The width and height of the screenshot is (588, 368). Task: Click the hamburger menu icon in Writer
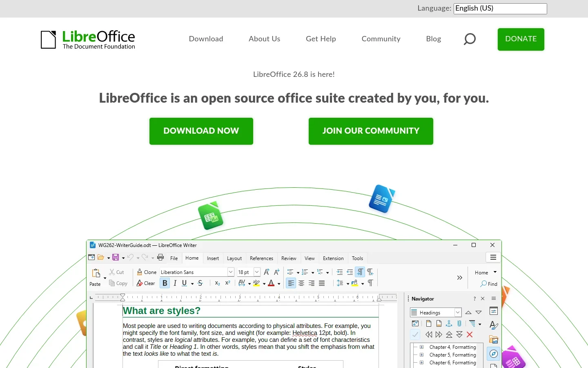click(x=493, y=257)
